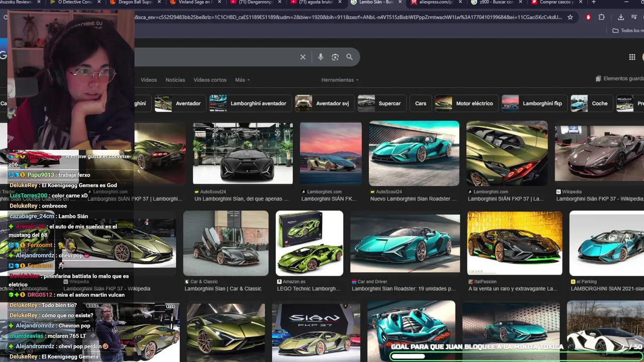Image resolution: width=644 pixels, height=362 pixels.
Task: Open the 'Todos los marcadores' bookmarks folder
Action: tap(627, 31)
